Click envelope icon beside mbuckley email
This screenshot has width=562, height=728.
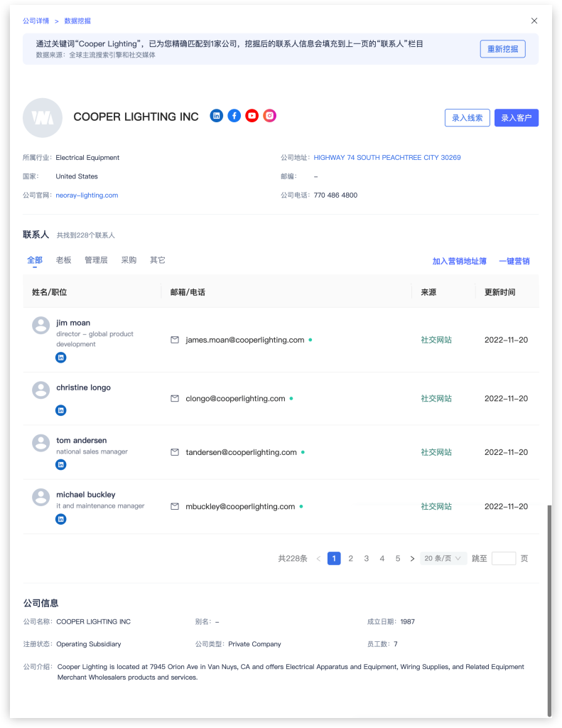click(x=175, y=506)
